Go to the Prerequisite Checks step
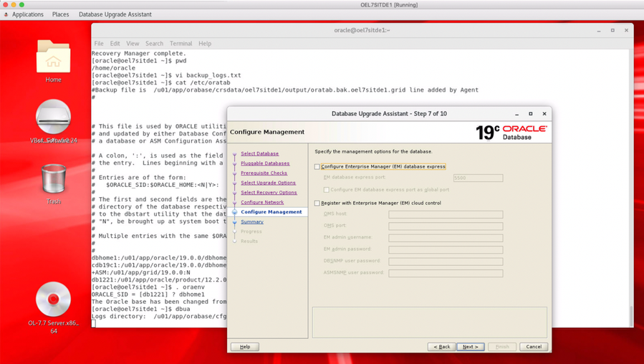Viewport: 644px width, 364px height. [264, 173]
